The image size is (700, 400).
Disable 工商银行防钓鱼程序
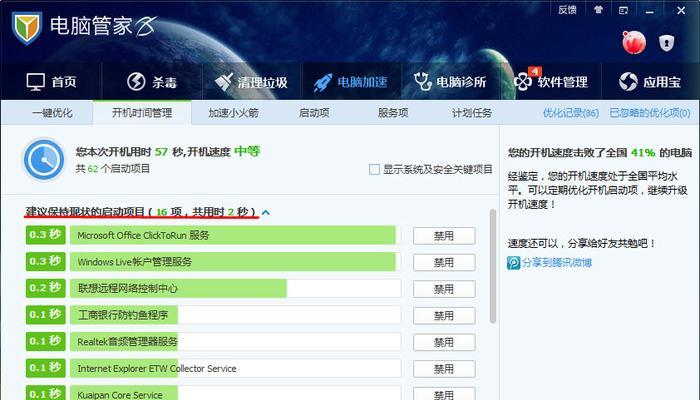coord(444,316)
